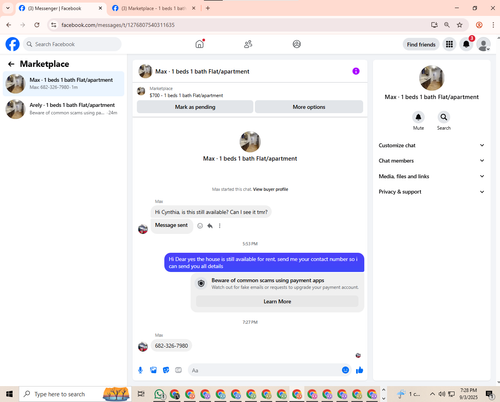Expand the Privacy & support section
This screenshot has width=500, height=402.
431,192
